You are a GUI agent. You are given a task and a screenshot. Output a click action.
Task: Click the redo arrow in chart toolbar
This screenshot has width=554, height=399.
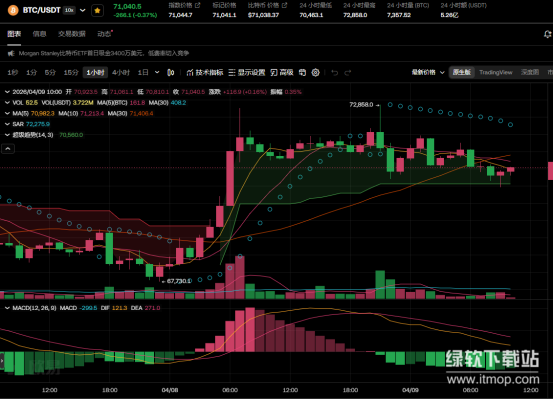point(348,72)
